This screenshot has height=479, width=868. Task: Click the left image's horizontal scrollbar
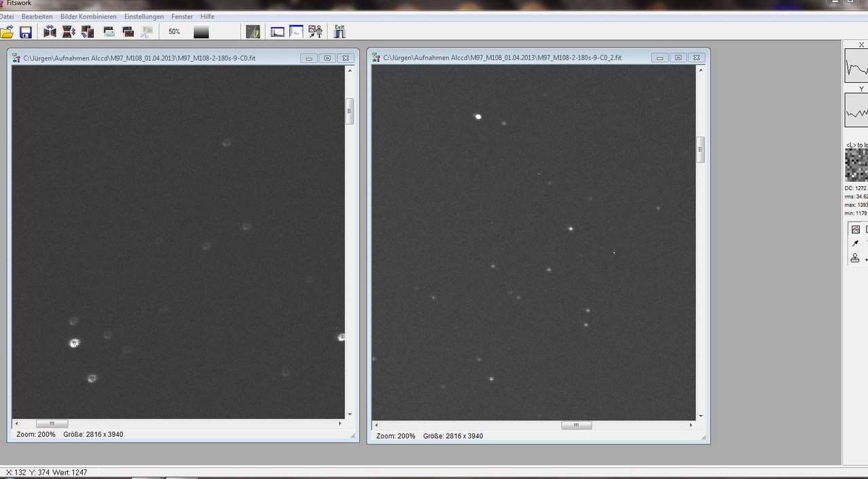tap(52, 423)
